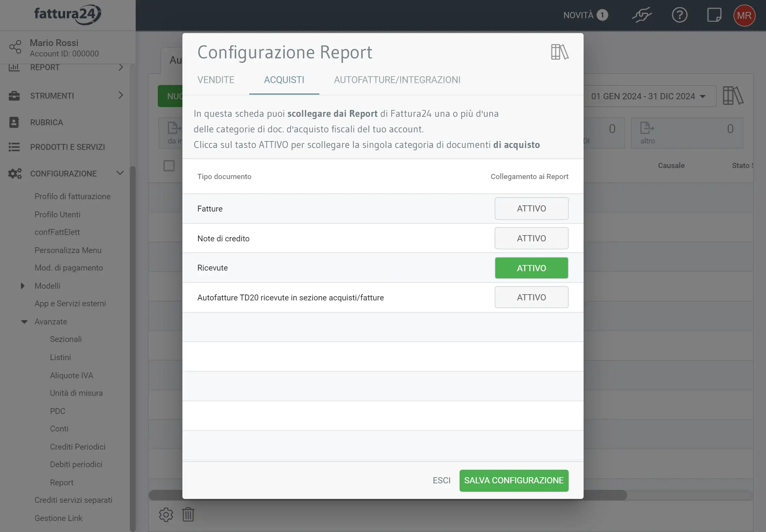Click the books guide icon in dialog header
766x532 pixels.
(560, 52)
